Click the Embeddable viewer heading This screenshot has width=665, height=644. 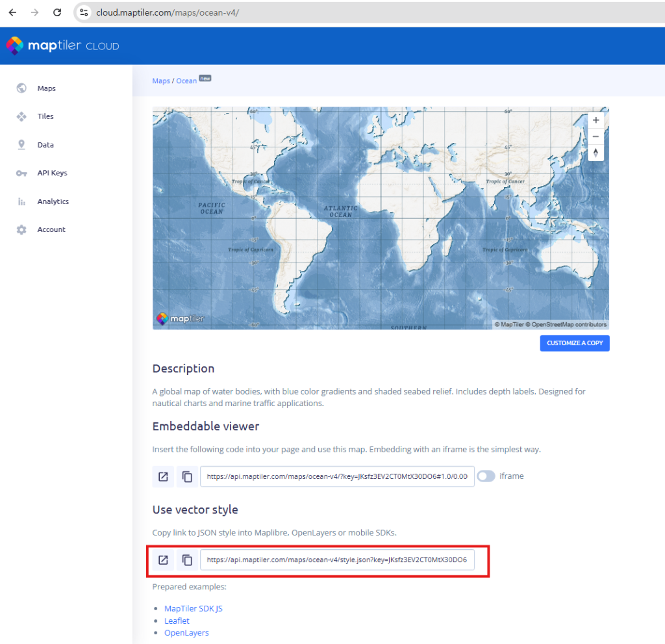[x=206, y=426]
